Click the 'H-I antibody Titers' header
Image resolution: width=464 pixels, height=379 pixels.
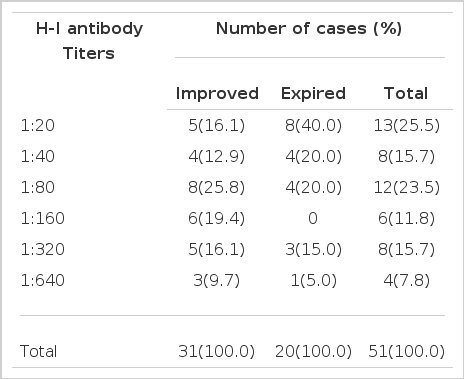[89, 41]
